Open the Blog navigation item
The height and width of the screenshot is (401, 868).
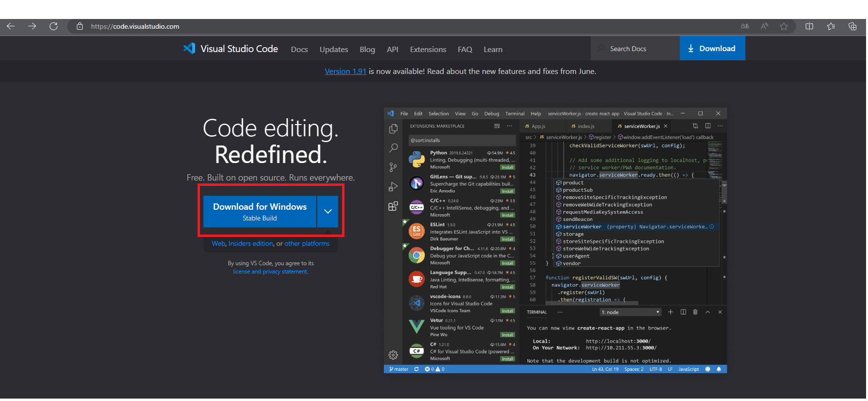click(367, 50)
